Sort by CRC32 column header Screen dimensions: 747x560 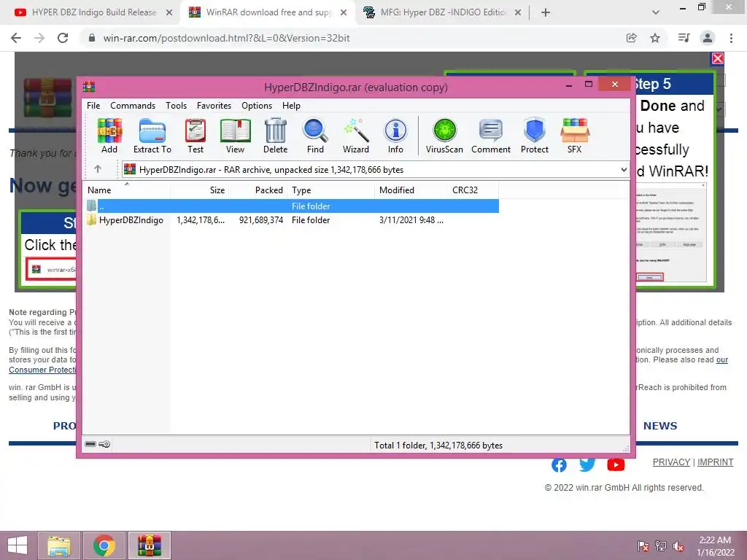point(473,190)
